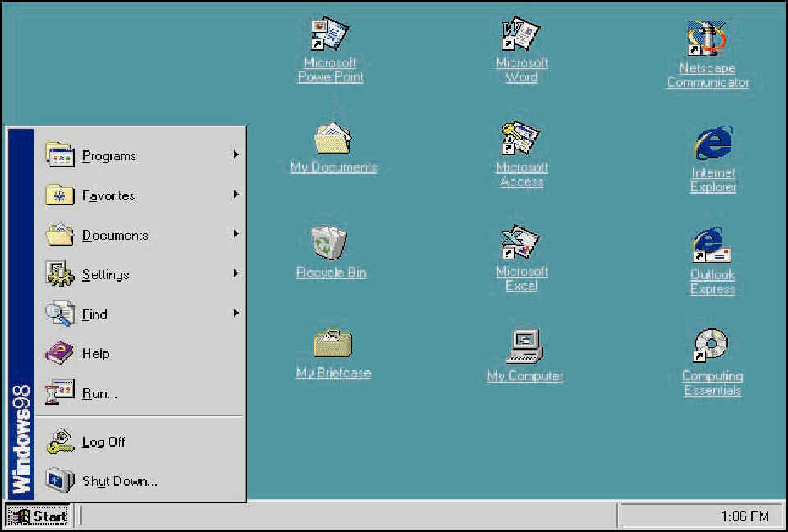Select Shut Down... in the Start menu
Viewport: 788px width, 532px height.
tap(140, 481)
